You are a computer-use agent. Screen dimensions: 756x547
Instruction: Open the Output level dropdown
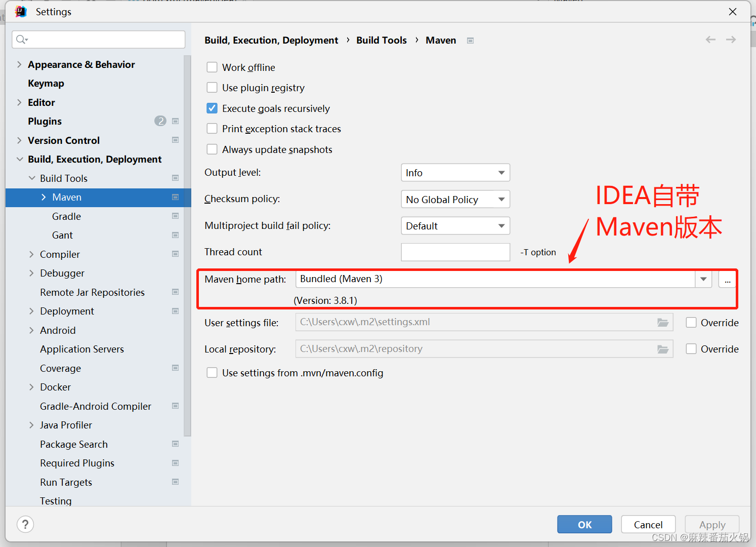click(x=455, y=173)
